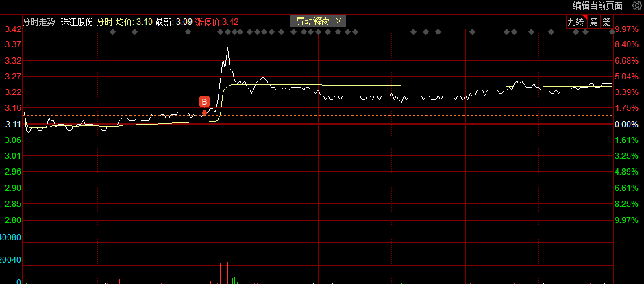Toggle the 笼 indicator button
Image resolution: width=644 pixels, height=284 pixels.
click(x=606, y=22)
